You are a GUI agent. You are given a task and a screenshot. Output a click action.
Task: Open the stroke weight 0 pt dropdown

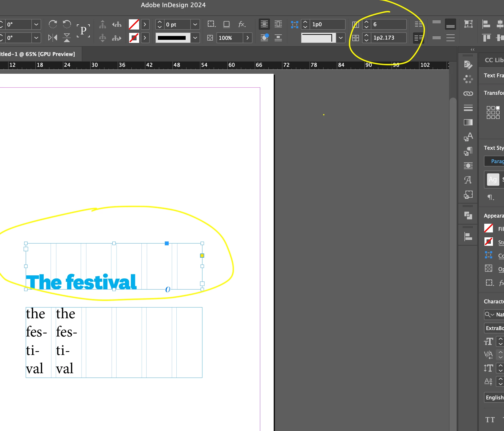[x=195, y=24]
